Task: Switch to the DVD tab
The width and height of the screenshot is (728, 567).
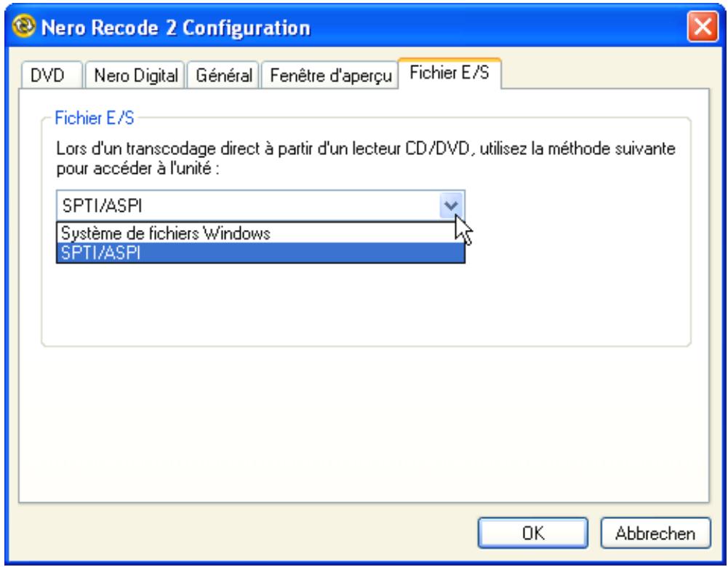Action: pyautogui.click(x=52, y=75)
